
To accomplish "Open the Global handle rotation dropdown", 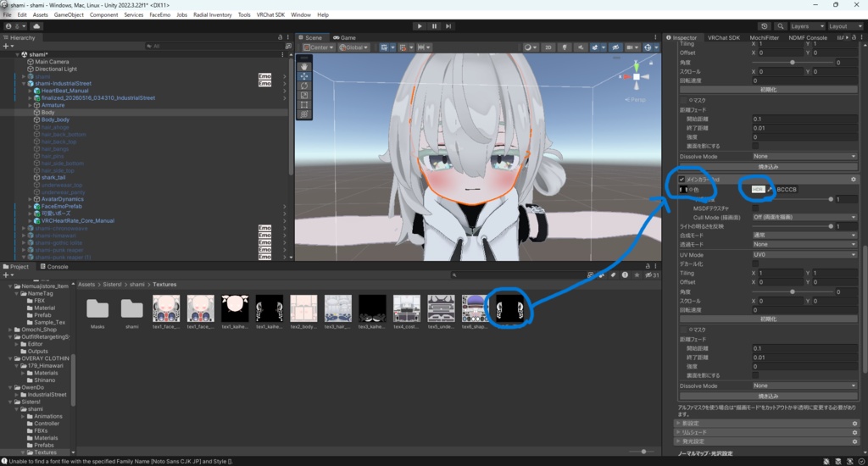I will click(353, 47).
